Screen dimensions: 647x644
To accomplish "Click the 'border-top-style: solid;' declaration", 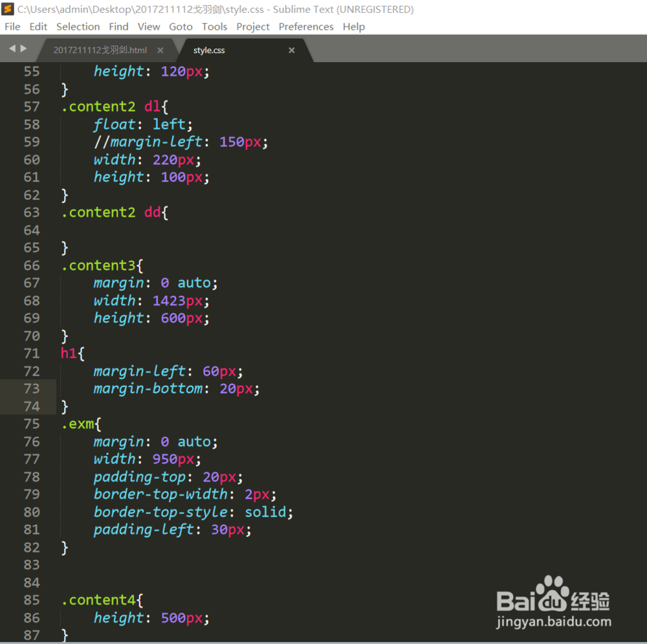I will [x=193, y=512].
